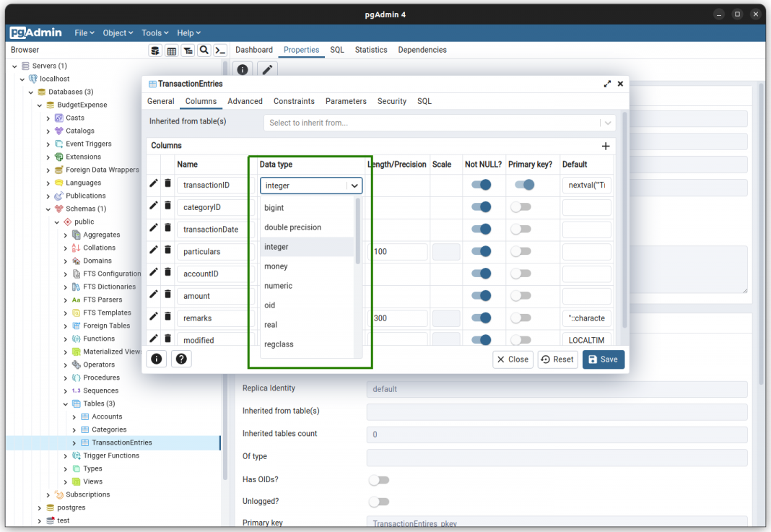
Task: Click the Filtered Rows toolbar icon
Action: [x=187, y=50]
